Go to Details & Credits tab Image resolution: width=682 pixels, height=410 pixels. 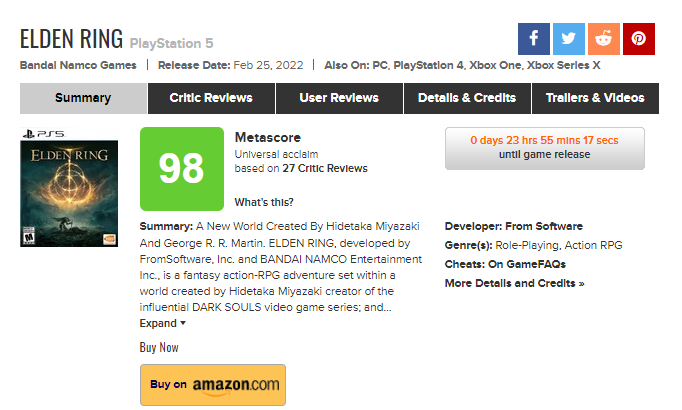[467, 98]
